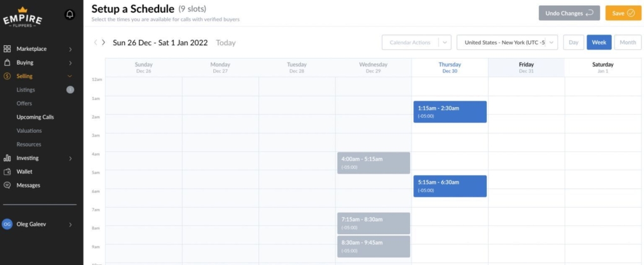Click the Marketplace grid icon

tap(7, 49)
